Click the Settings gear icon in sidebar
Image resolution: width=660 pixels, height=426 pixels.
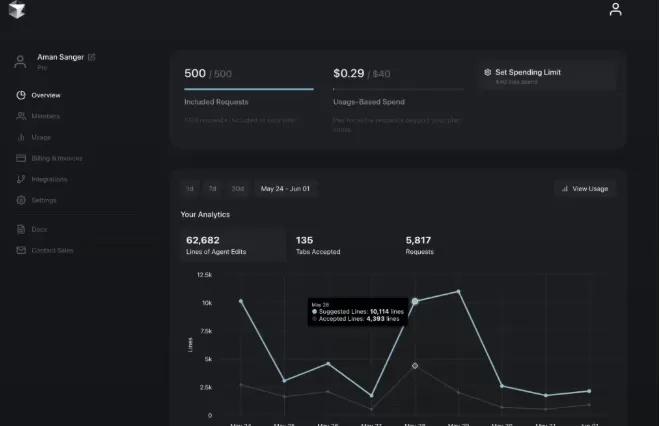21,200
